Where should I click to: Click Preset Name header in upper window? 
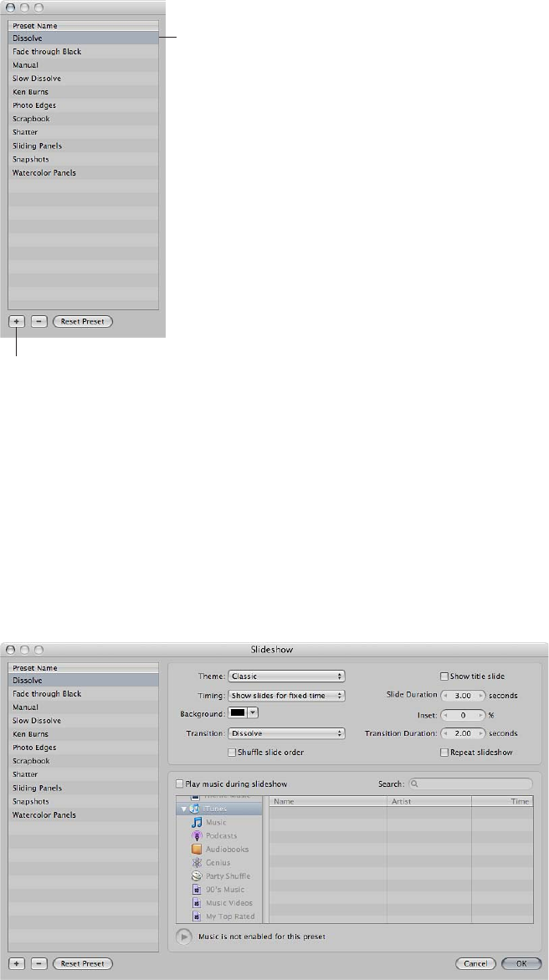pyautogui.click(x=83, y=26)
